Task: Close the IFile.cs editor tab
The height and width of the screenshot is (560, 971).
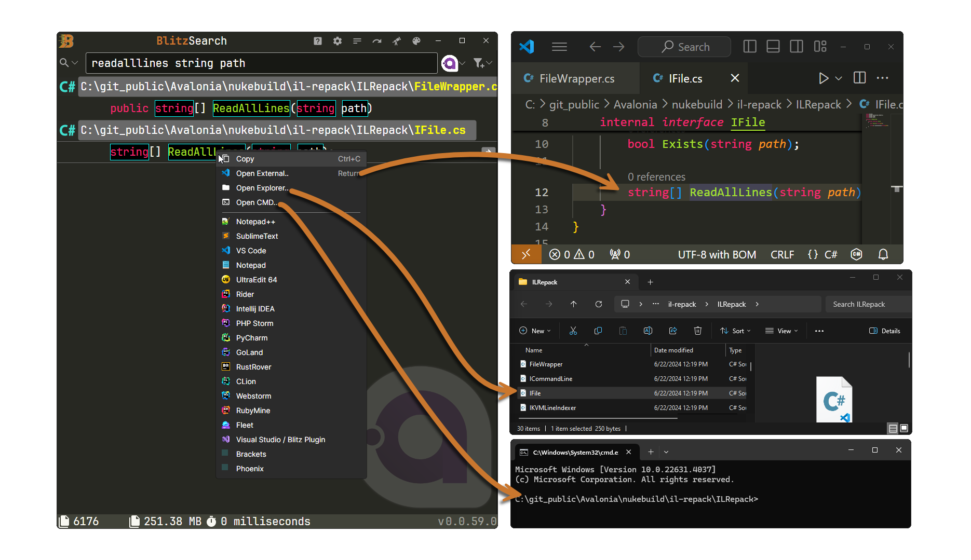Action: point(735,78)
